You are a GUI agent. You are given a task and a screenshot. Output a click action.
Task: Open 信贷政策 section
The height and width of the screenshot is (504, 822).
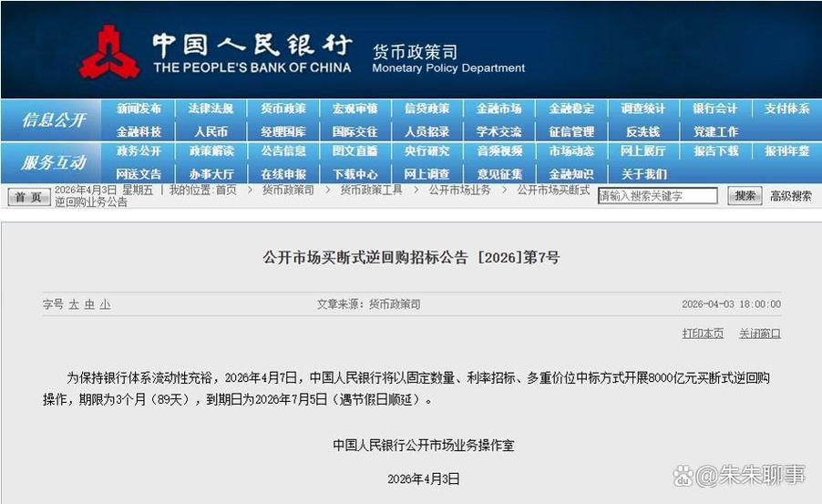[x=426, y=108]
